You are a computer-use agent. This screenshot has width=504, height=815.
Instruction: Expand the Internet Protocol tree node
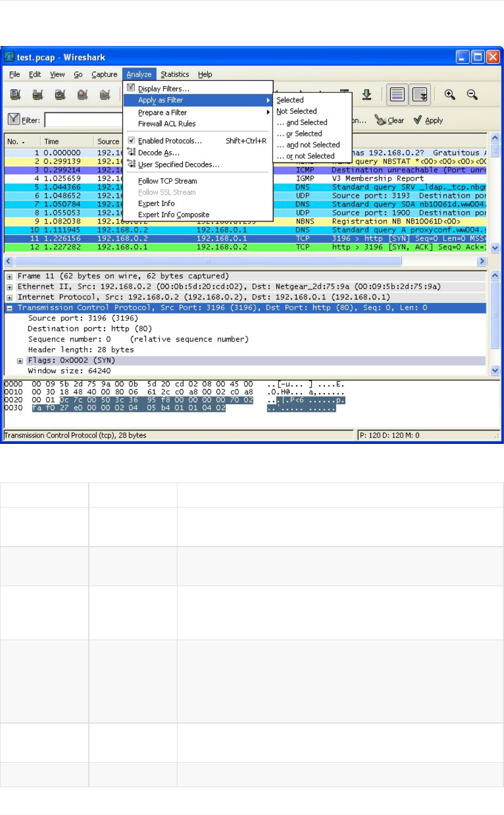(x=10, y=297)
